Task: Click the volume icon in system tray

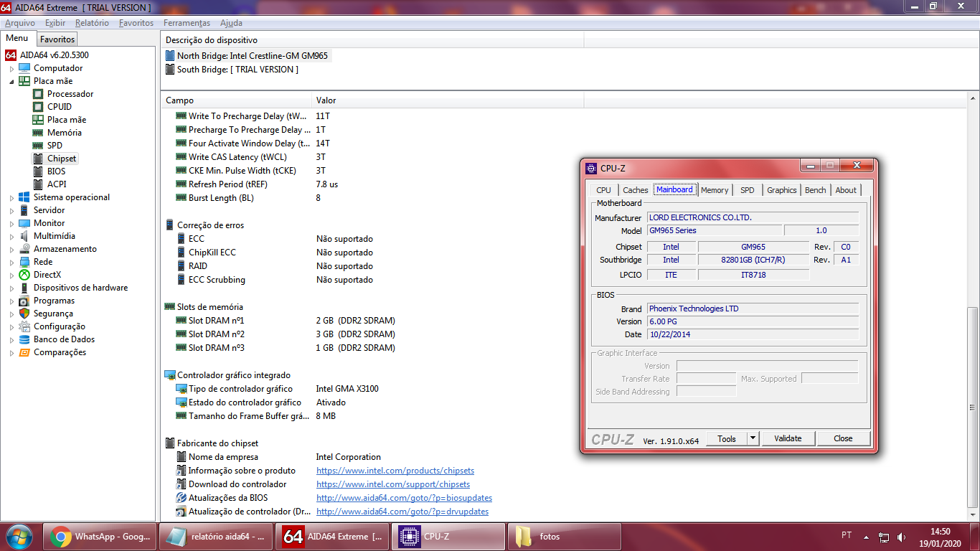Action: point(901,537)
